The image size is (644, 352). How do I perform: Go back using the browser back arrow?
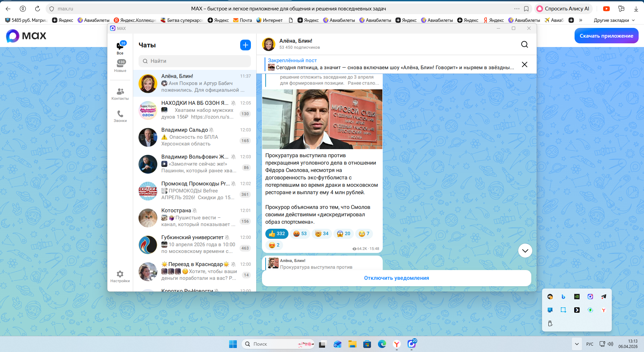(x=8, y=9)
